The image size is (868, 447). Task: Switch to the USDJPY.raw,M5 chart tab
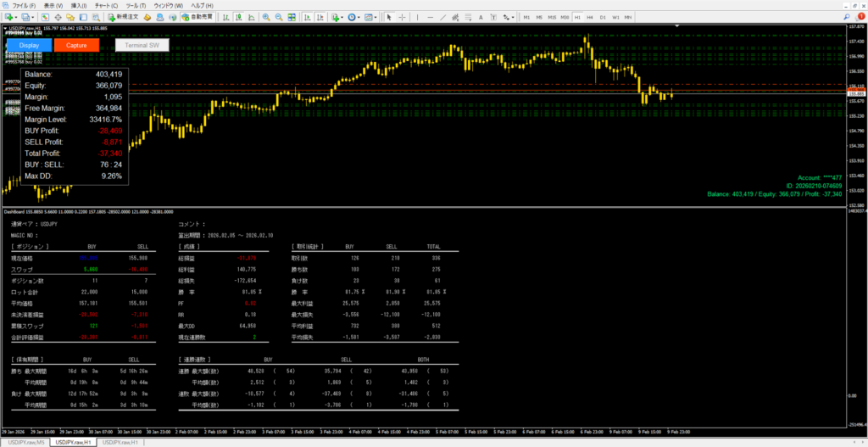(x=25, y=442)
